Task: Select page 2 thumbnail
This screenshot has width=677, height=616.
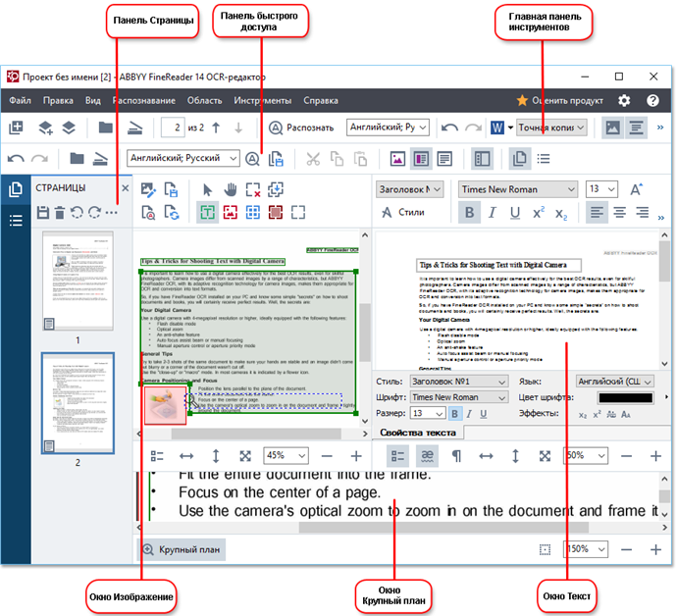Action: 78,403
